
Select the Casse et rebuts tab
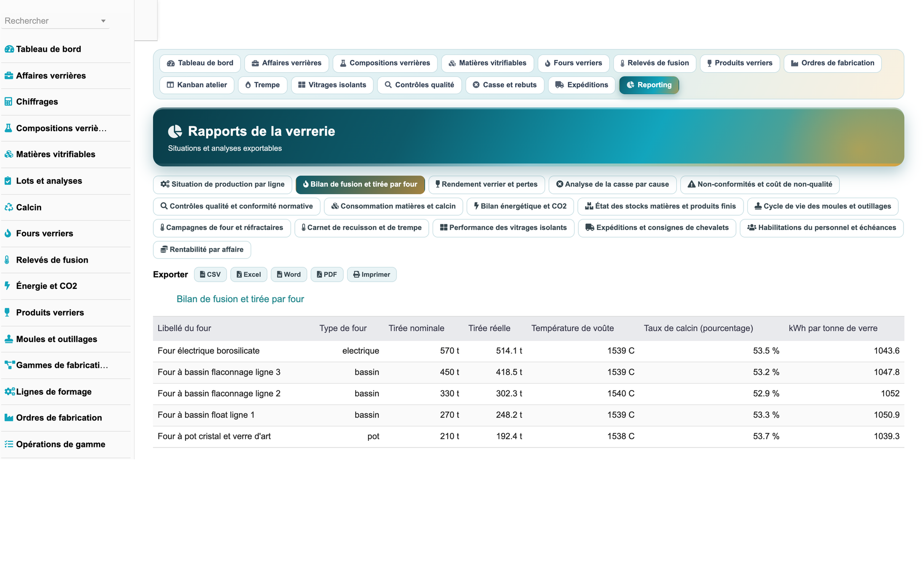505,85
